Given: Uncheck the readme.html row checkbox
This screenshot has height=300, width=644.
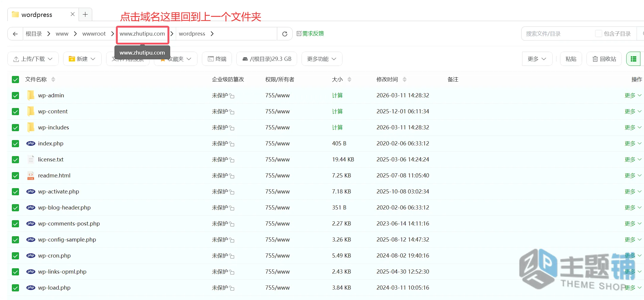Looking at the screenshot, I should (15, 176).
